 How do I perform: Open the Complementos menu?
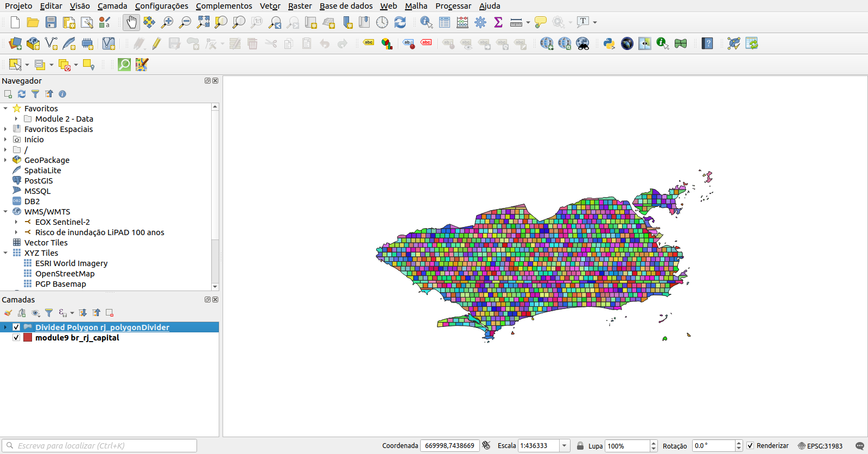click(224, 6)
